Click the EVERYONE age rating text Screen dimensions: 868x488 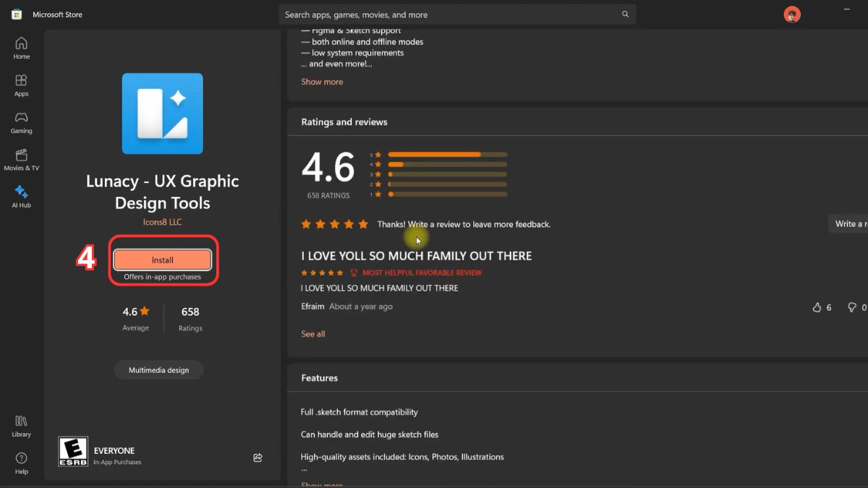tap(114, 450)
